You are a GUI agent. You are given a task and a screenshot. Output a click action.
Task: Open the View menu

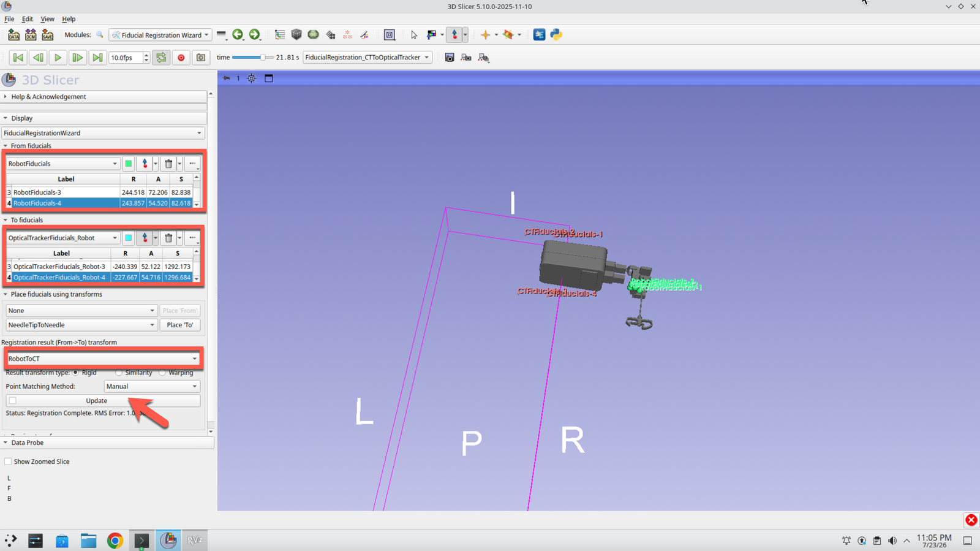47,19
